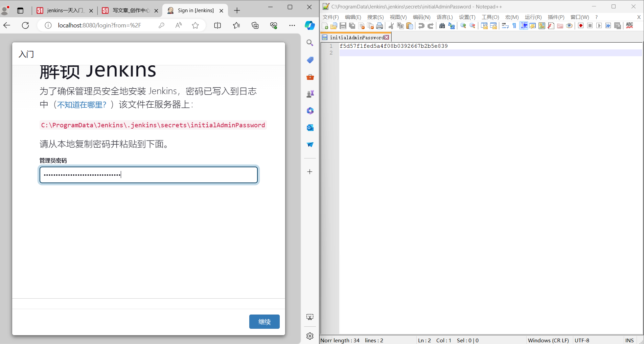
Task: Open the 搜索(S) menu
Action: point(375,17)
